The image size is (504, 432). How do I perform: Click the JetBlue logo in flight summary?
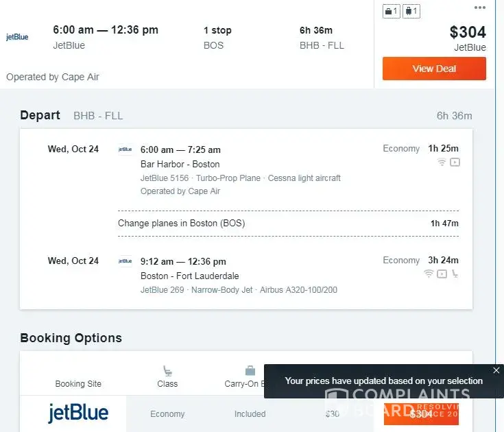coord(18,37)
